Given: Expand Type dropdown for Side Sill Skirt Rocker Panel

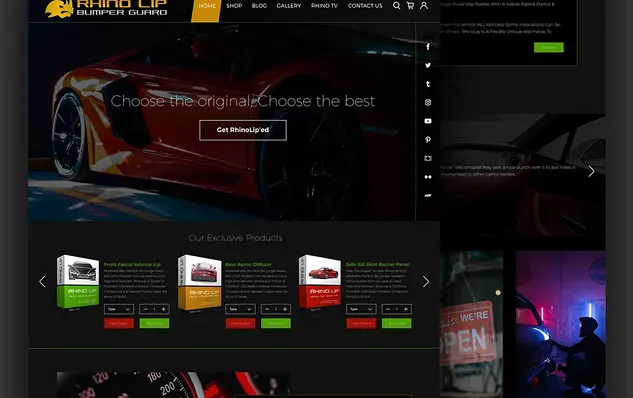Looking at the screenshot, I should (361, 309).
